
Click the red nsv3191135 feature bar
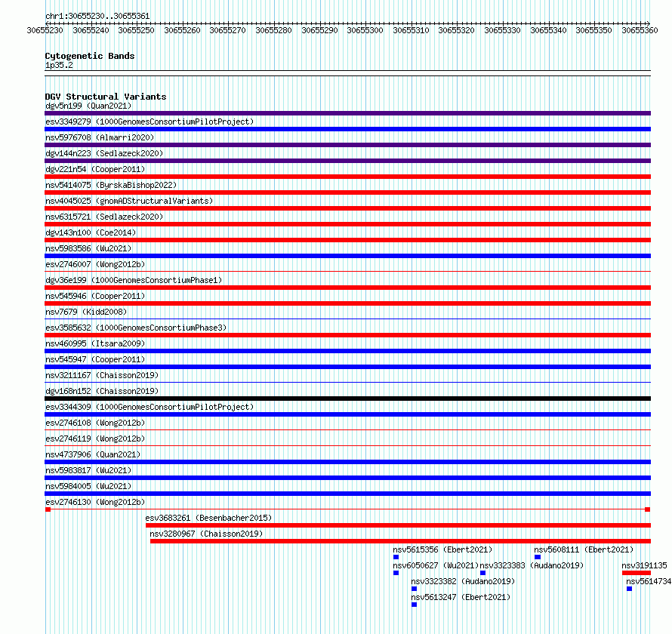tap(637, 573)
